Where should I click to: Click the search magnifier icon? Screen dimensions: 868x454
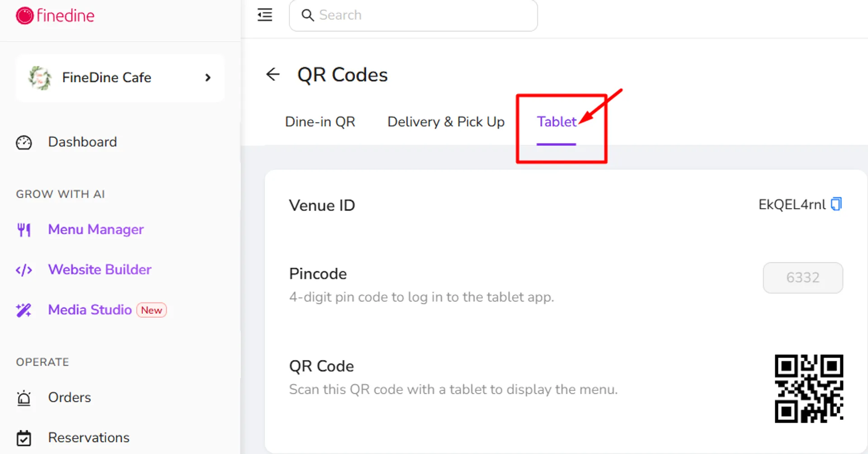[x=307, y=15]
